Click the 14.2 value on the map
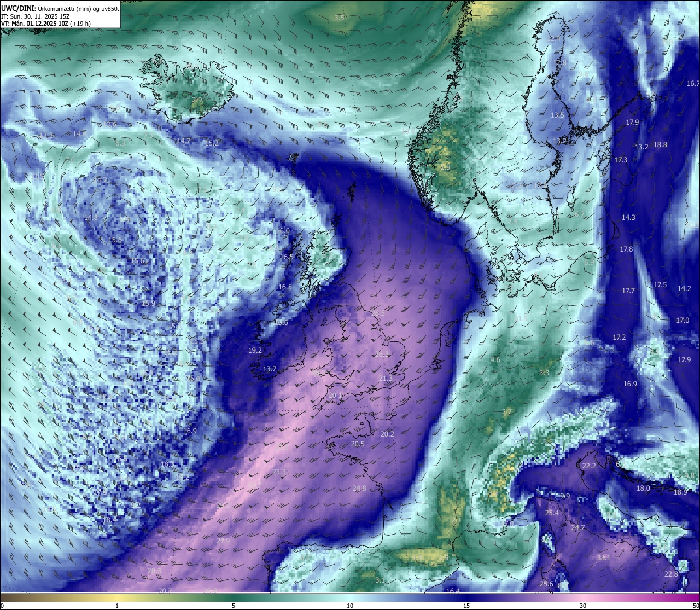The width and height of the screenshot is (700, 610). coord(685,289)
